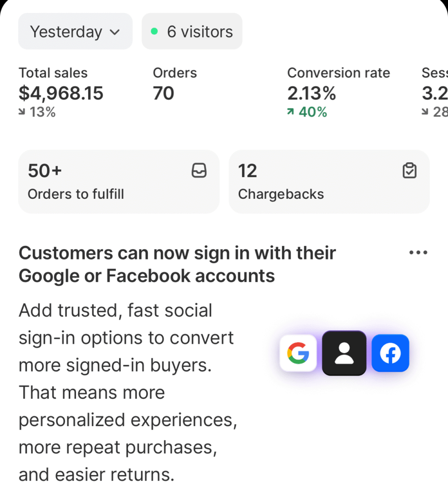Open the Conversion rate metric

tap(338, 92)
